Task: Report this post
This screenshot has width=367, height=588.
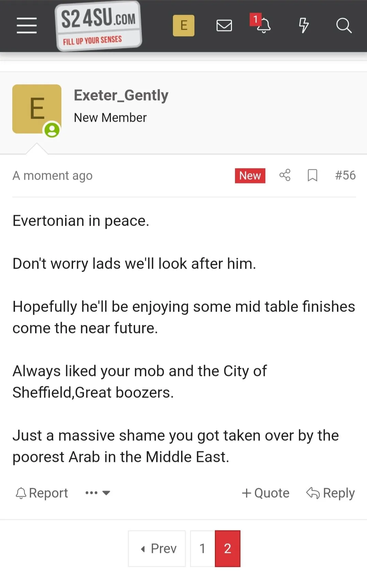Action: point(42,493)
